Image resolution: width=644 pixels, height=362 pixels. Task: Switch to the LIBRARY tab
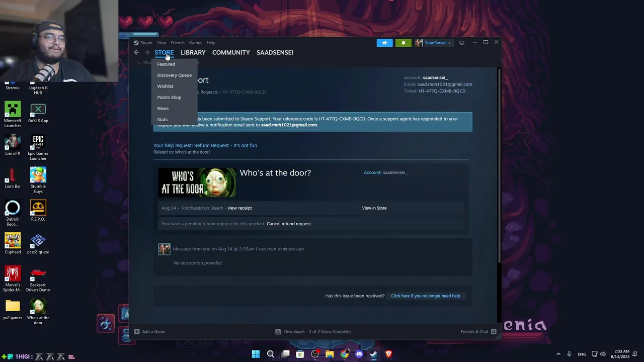click(193, 52)
